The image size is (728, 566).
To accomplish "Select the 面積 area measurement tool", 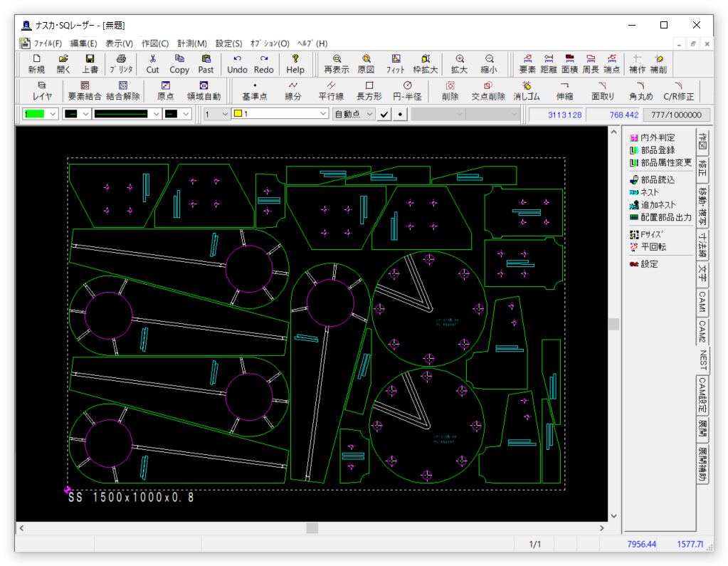I will click(570, 63).
